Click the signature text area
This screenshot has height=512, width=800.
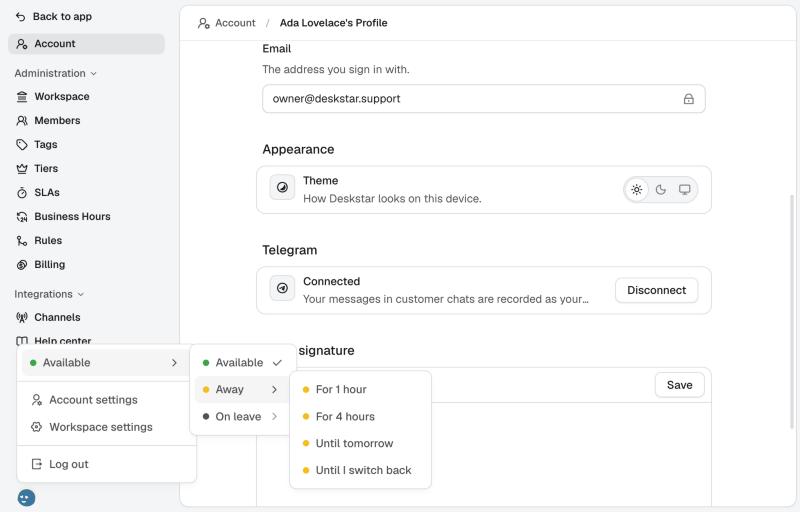click(x=484, y=454)
